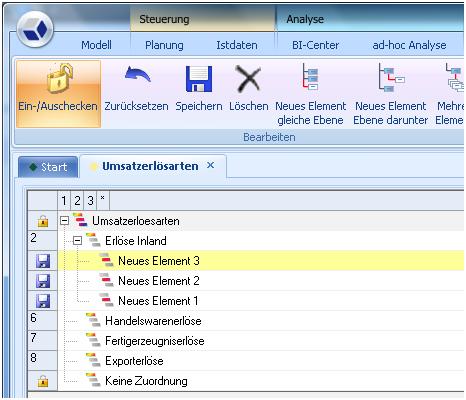Click the Zurücksetzen undo arrow icon
The width and height of the screenshot is (466, 400).
(137, 75)
